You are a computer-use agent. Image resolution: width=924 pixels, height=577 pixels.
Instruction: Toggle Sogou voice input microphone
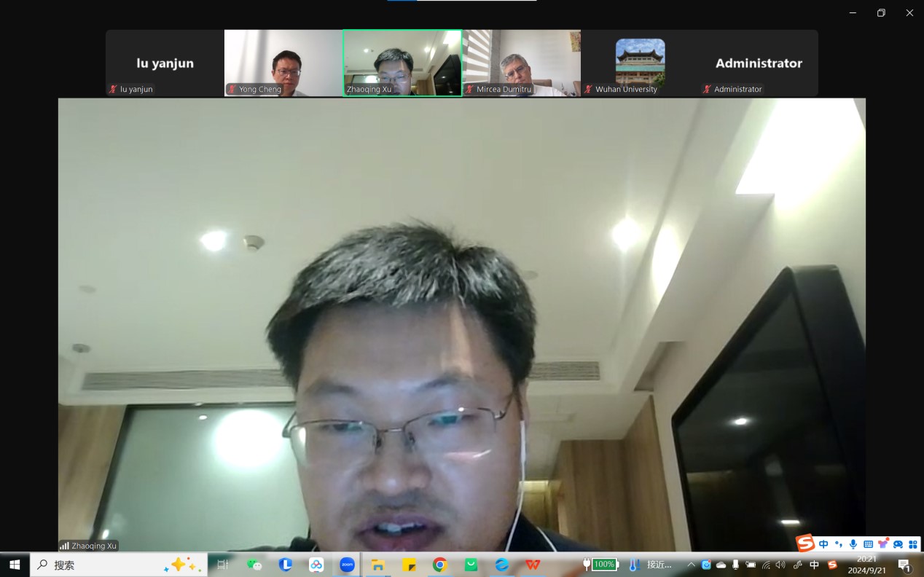point(853,544)
